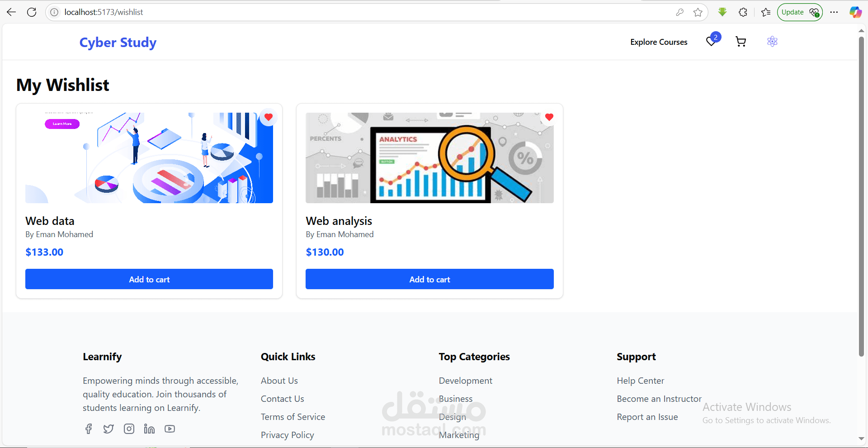Open browser settings and more menu
The image size is (868, 448).
(834, 12)
